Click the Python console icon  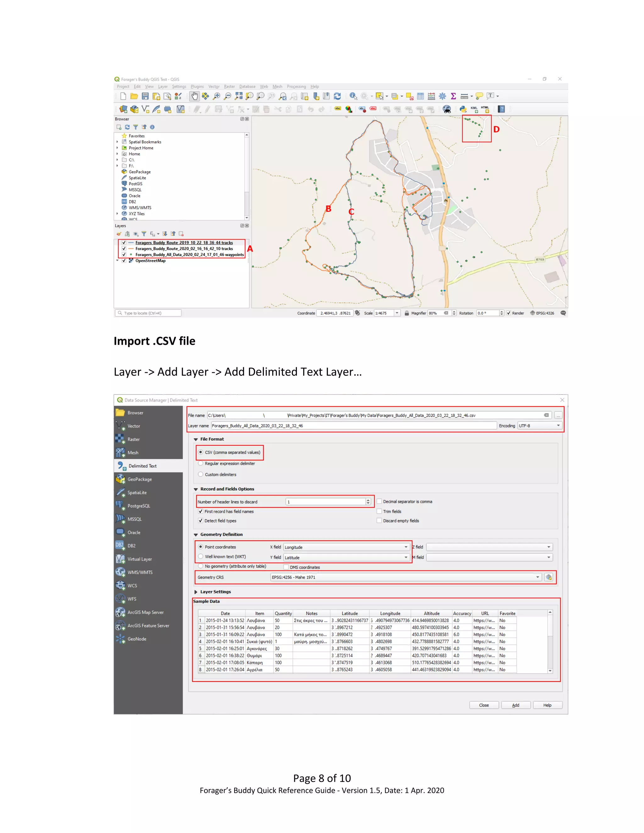pyautogui.click(x=463, y=109)
